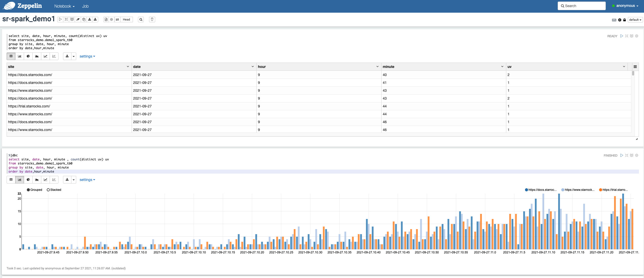Viewport: 644px width, 278px height.
Task: Select the Grouped radio option in chart
Action: click(34, 190)
